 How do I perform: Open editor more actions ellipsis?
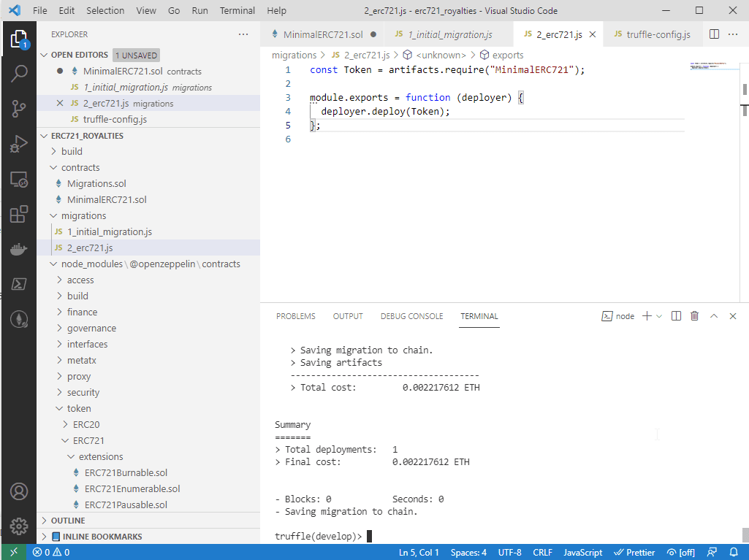coord(733,34)
